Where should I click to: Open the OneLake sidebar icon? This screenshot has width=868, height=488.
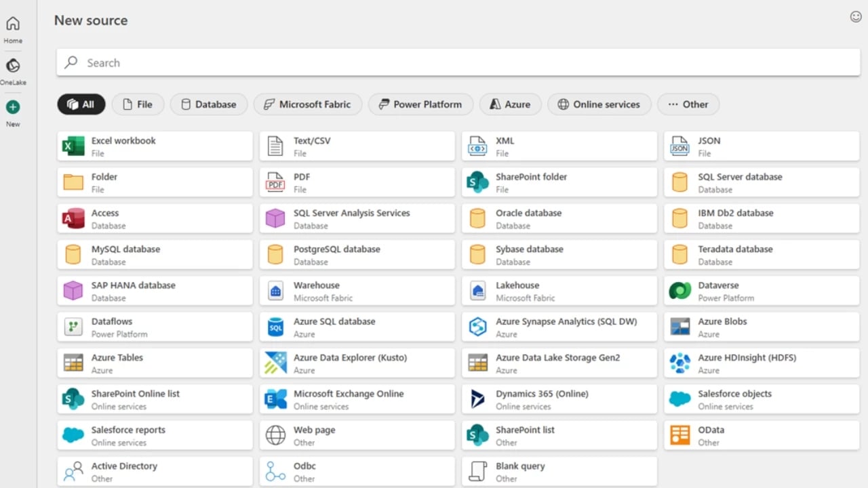pyautogui.click(x=13, y=66)
